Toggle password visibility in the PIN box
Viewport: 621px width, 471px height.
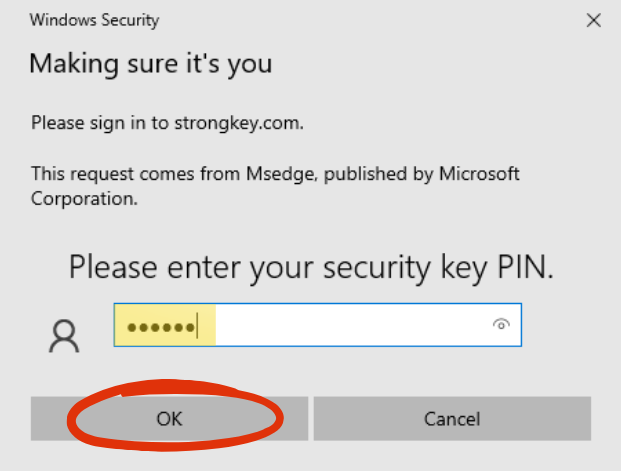coord(501,324)
